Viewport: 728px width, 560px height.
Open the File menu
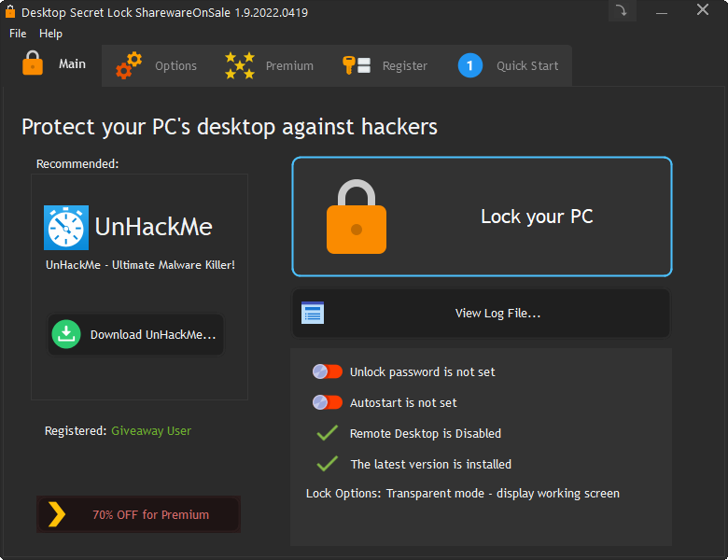click(x=18, y=34)
